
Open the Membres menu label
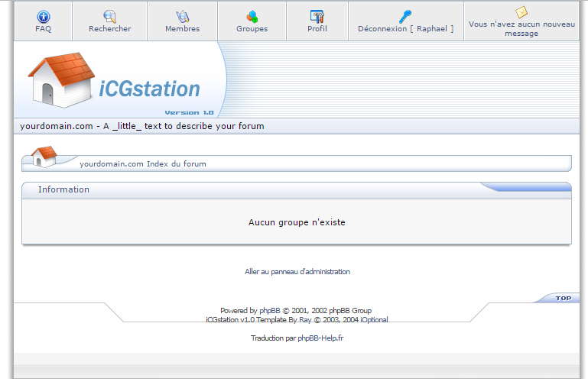click(182, 29)
